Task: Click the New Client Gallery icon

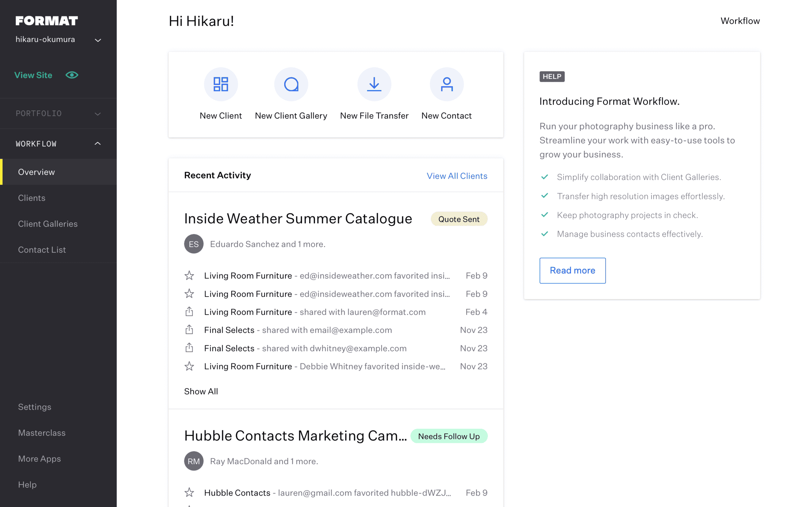Action: coord(291,84)
